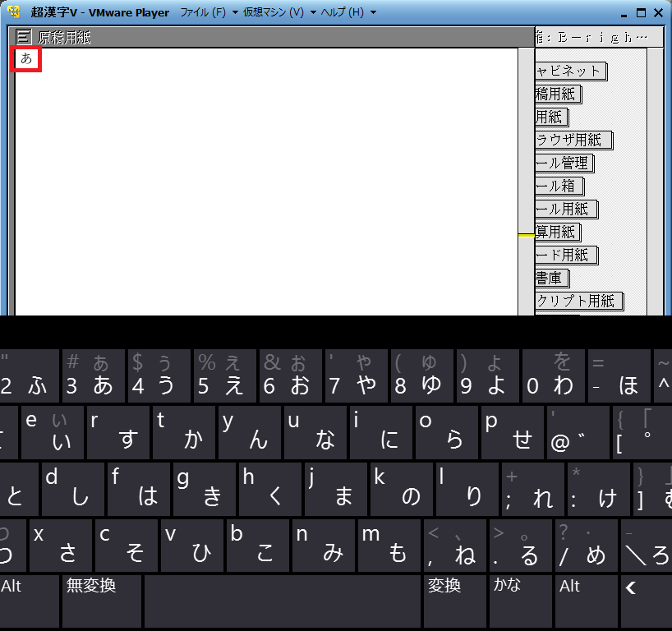Select the キャビネット item in side panel
Viewport: 672px width, 631px height.
click(x=570, y=71)
